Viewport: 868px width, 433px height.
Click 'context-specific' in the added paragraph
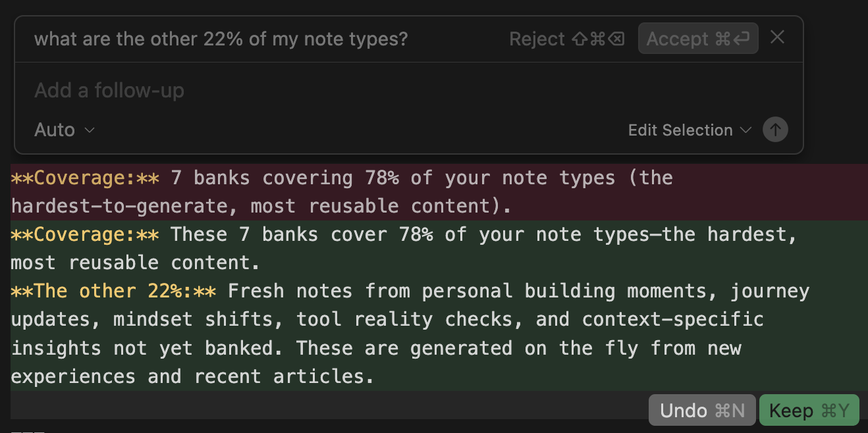[672, 320]
